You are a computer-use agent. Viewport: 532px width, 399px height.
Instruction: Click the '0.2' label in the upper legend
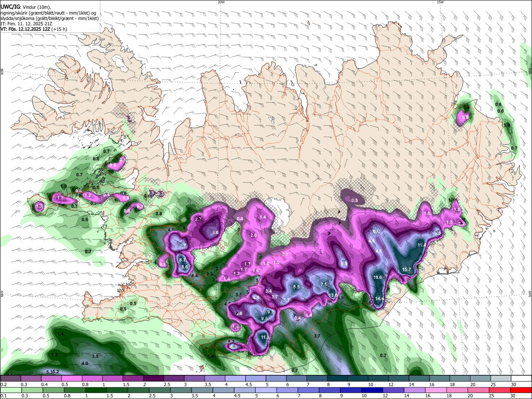[x=3, y=384]
